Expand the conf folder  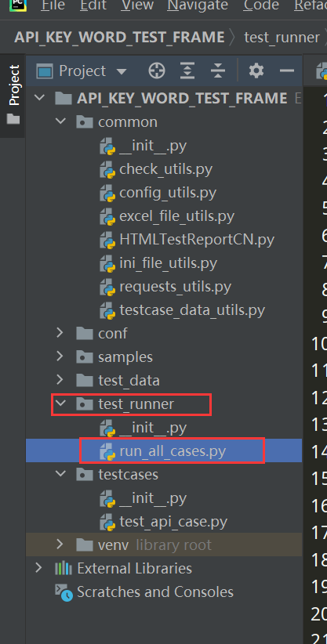[x=60, y=333]
